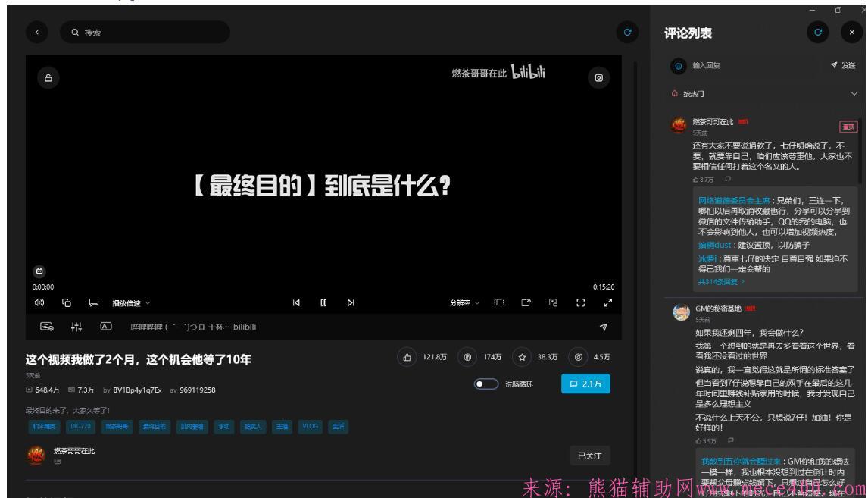Open the 共314条回复 replies link
This screenshot has height=498, width=868.
point(721,281)
